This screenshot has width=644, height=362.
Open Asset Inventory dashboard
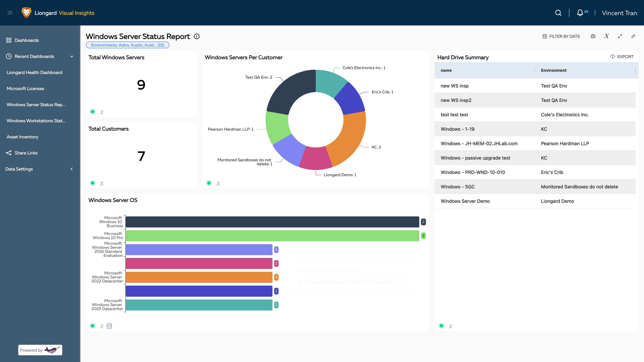(22, 137)
